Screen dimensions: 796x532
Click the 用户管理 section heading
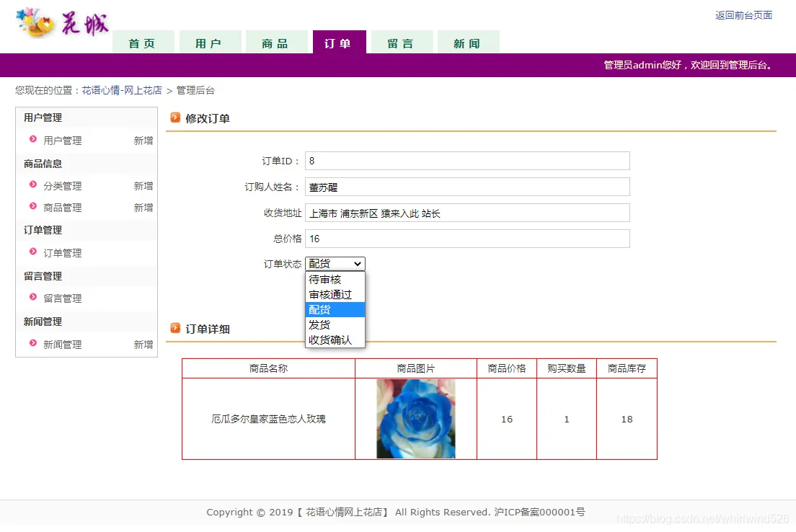click(x=43, y=118)
